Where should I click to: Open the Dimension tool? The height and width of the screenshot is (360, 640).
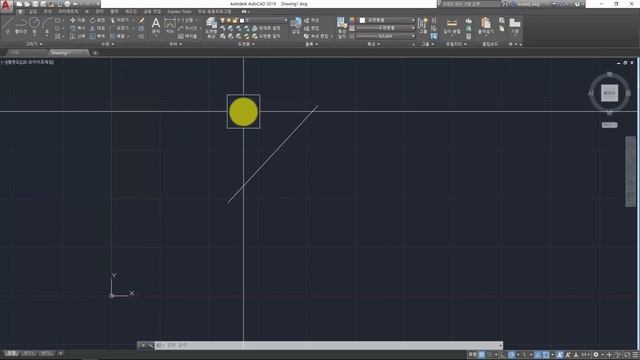coord(170,25)
